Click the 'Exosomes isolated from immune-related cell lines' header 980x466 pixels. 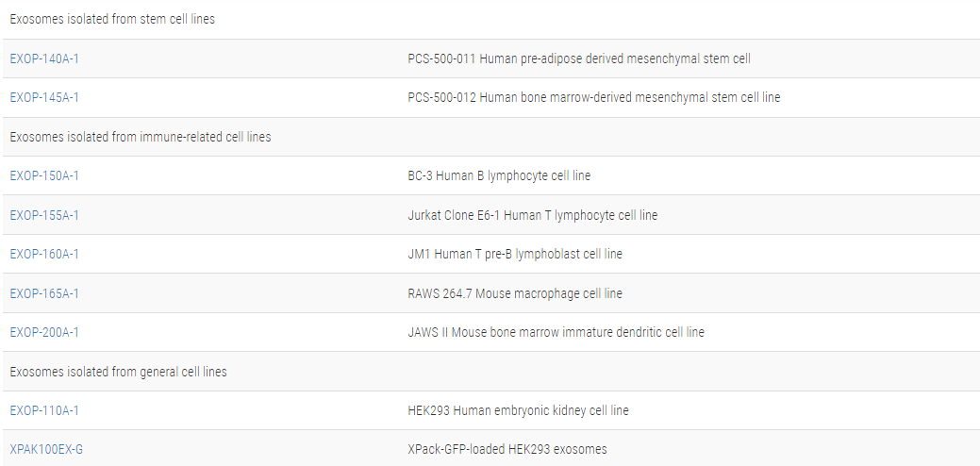[x=141, y=137]
